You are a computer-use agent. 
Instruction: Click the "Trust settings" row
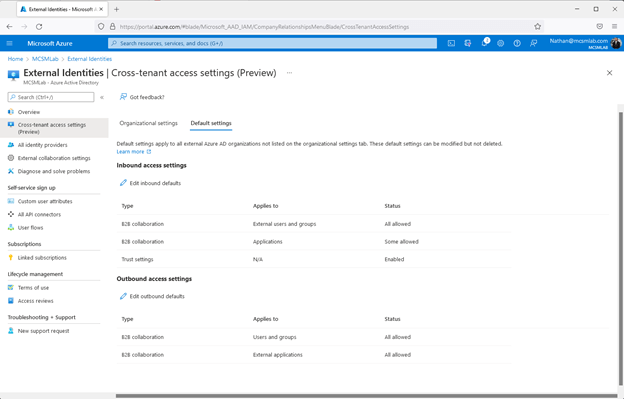click(314, 259)
